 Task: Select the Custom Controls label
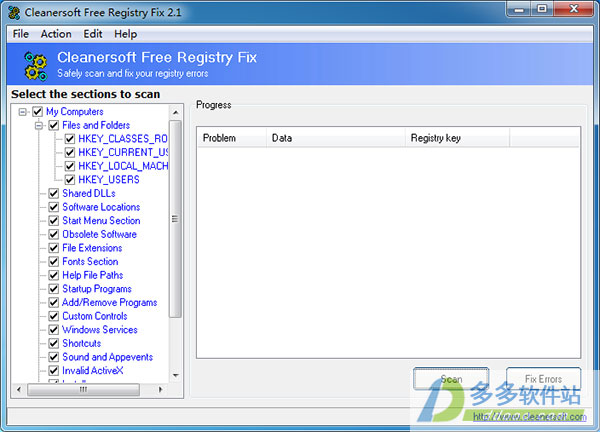(95, 316)
